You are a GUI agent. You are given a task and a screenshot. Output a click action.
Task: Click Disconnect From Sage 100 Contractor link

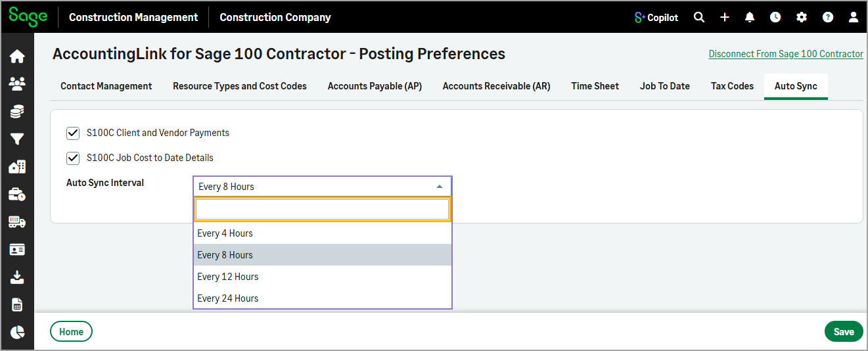click(785, 54)
